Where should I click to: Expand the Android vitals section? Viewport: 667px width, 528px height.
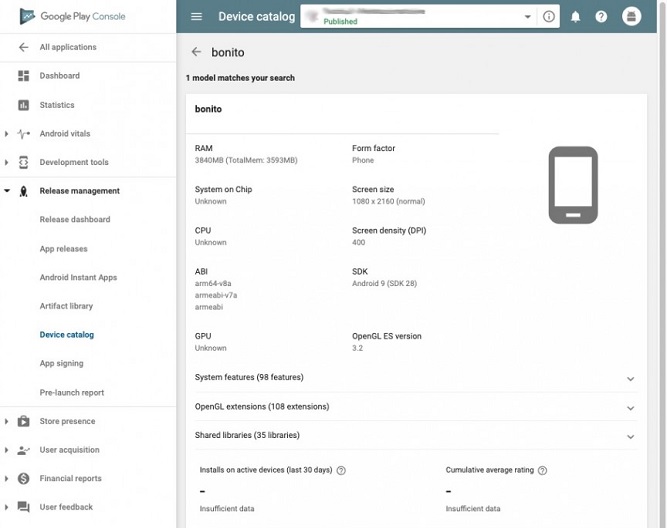(7, 134)
